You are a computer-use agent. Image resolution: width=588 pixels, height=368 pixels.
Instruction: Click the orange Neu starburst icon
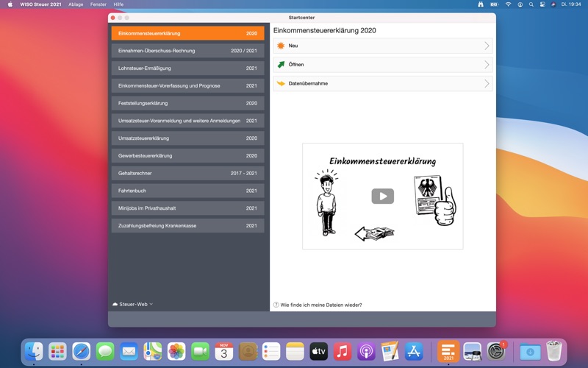(x=280, y=46)
